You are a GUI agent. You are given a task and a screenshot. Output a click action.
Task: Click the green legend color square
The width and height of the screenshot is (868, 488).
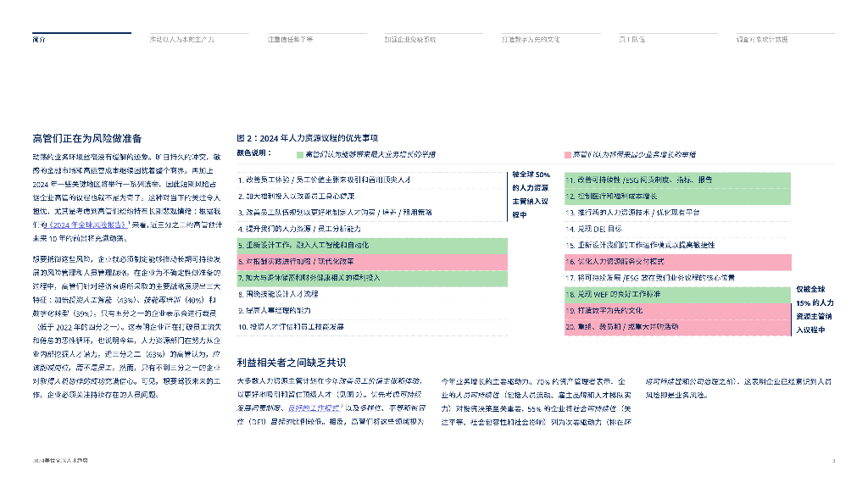(300, 155)
